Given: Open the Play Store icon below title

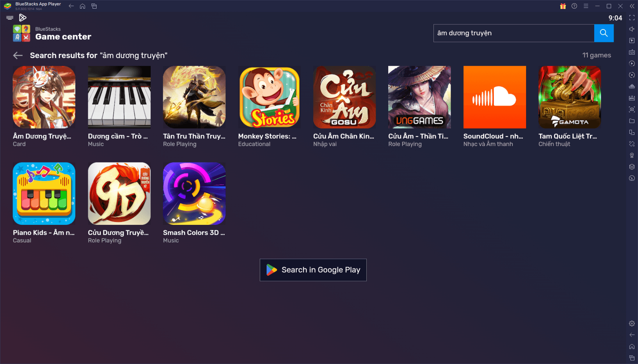Looking at the screenshot, I should click(x=23, y=18).
